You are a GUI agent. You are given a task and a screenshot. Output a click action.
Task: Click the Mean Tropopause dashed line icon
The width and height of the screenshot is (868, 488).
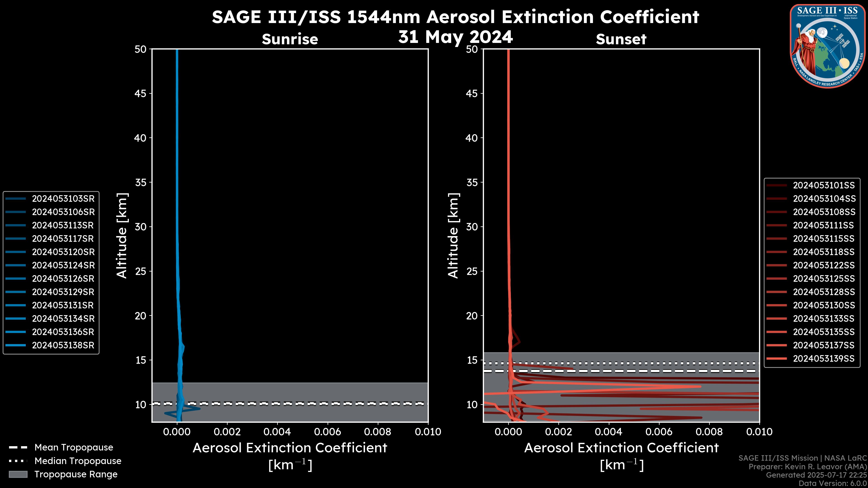[x=18, y=448]
